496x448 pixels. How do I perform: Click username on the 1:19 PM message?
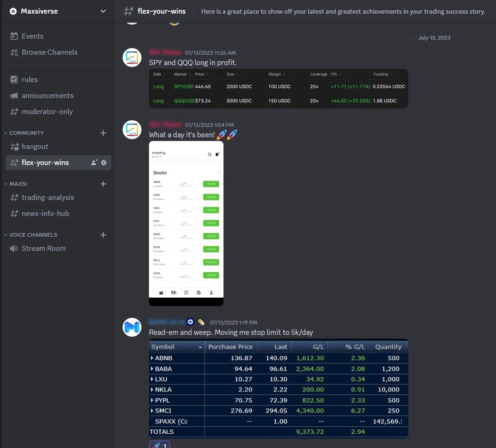tap(167, 322)
